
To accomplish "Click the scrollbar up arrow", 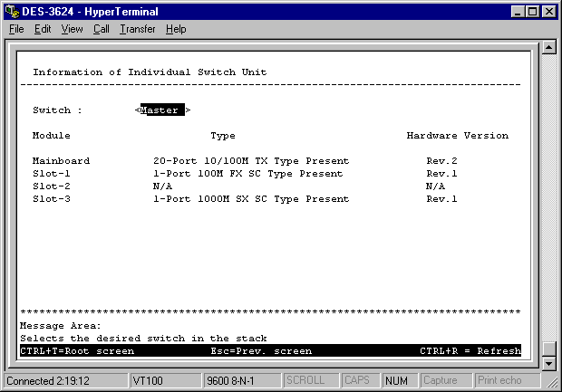I will (x=547, y=48).
